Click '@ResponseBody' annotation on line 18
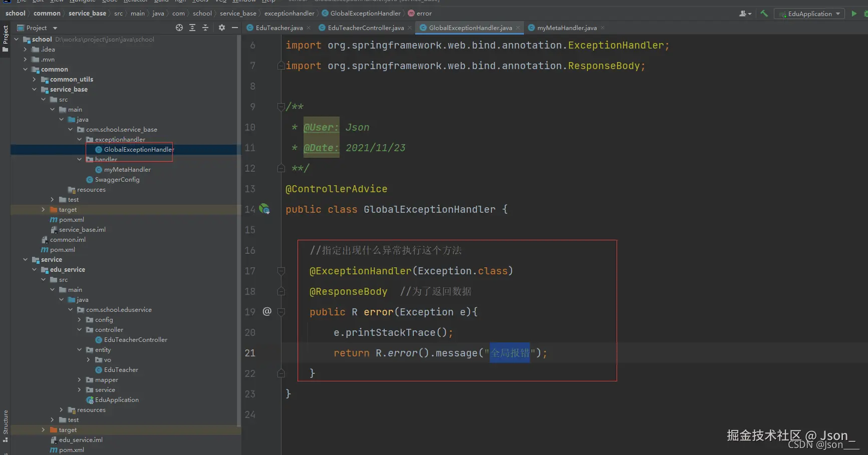 click(x=349, y=291)
